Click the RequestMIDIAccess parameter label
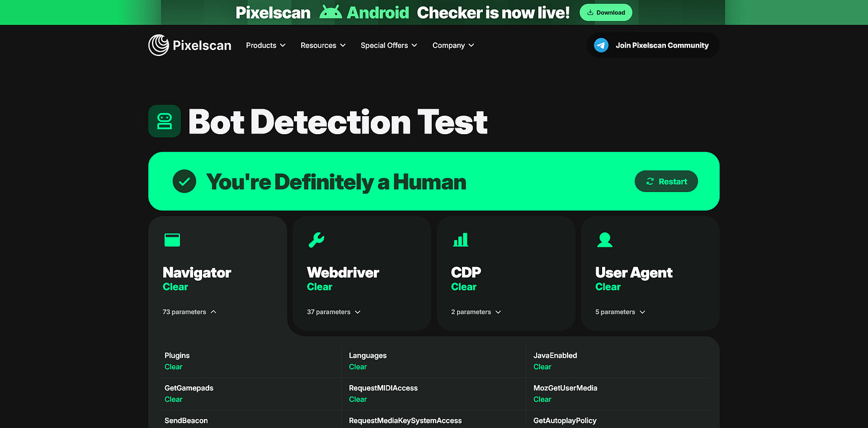Viewport: 868px width, 428px height. pos(383,388)
